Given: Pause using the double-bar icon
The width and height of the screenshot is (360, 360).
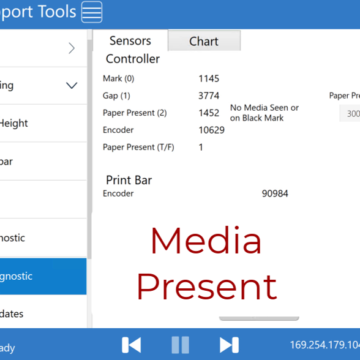Looking at the screenshot, I should [x=180, y=345].
